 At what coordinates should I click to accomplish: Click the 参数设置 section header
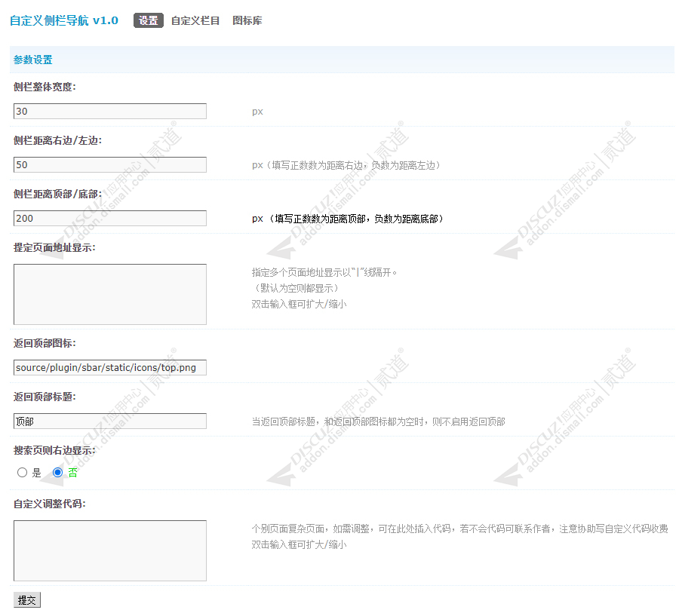[33, 60]
